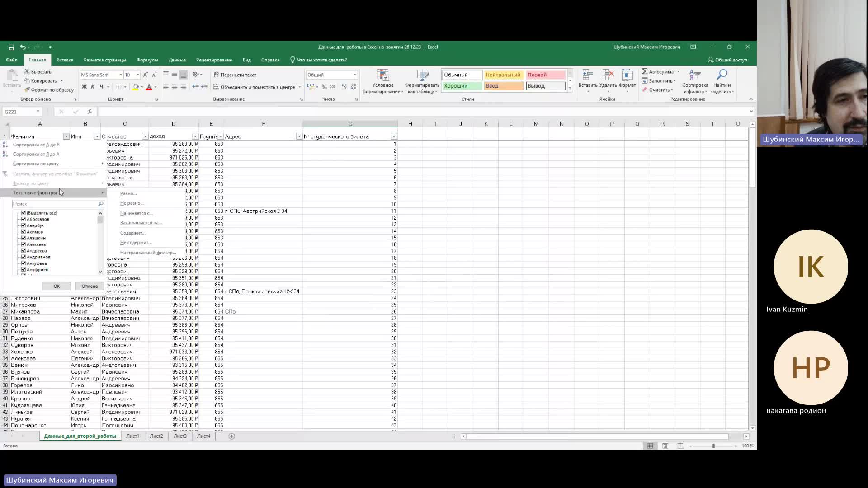This screenshot has width=868, height=488.
Task: Toggle the (Выделить все) checkbox
Action: [24, 213]
